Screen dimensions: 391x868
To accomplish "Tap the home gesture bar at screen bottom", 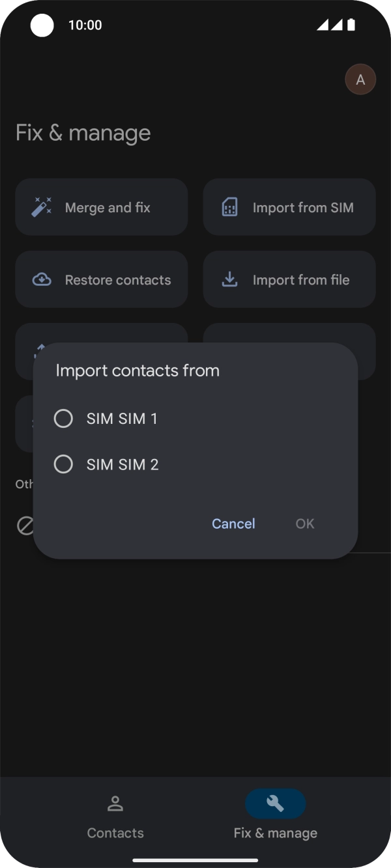I will [195, 860].
